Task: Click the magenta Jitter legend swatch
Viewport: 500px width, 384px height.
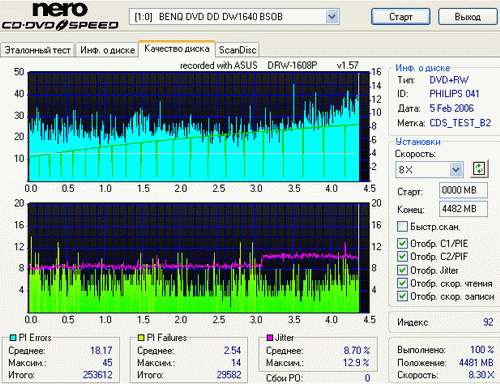Action: click(x=270, y=338)
